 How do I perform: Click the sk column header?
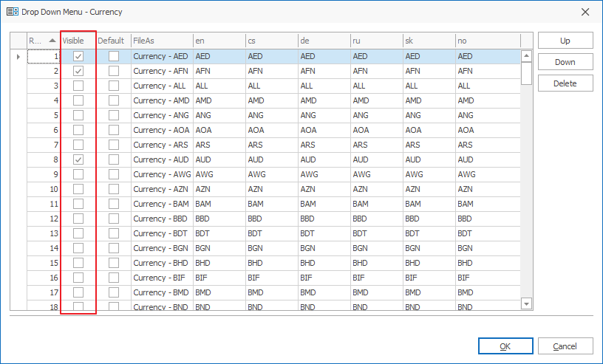point(429,41)
